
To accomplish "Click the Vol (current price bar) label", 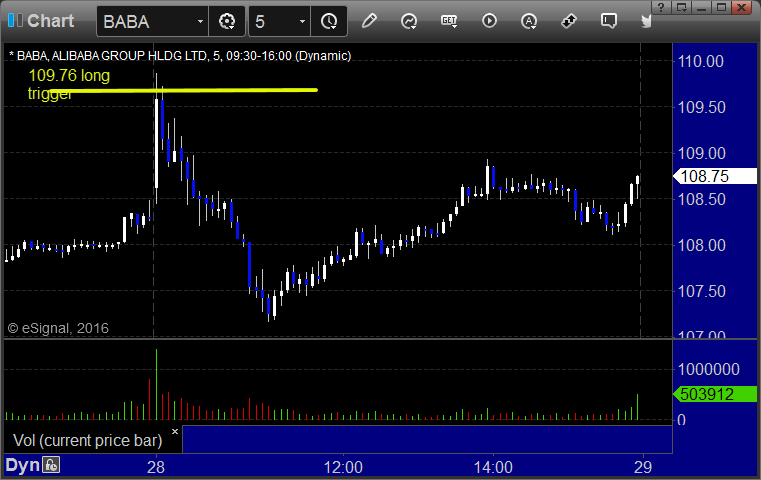I will pyautogui.click(x=87, y=440).
